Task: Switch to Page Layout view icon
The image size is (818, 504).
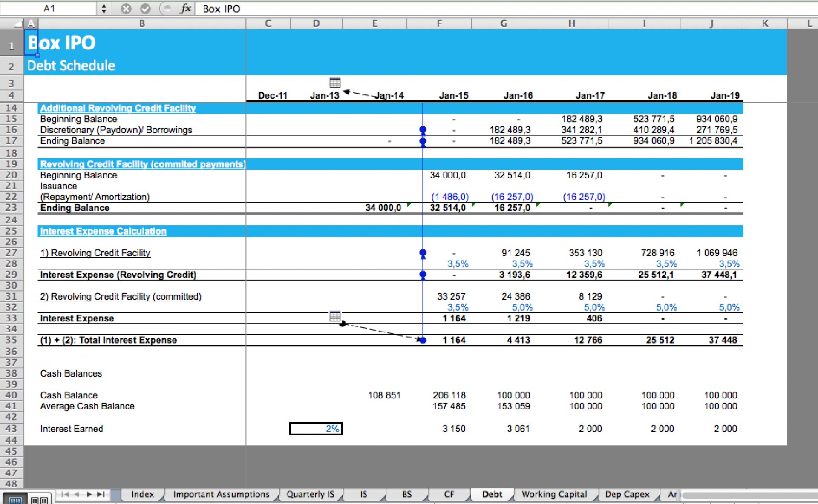Action: (40, 499)
